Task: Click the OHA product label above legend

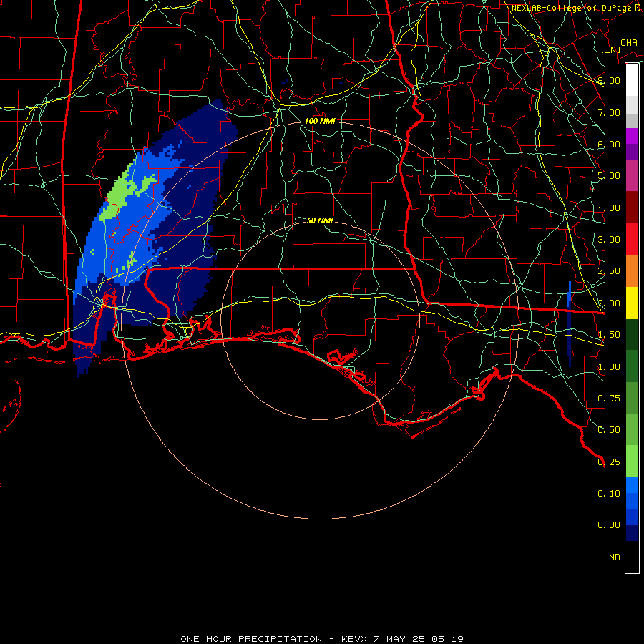Action: click(x=629, y=42)
